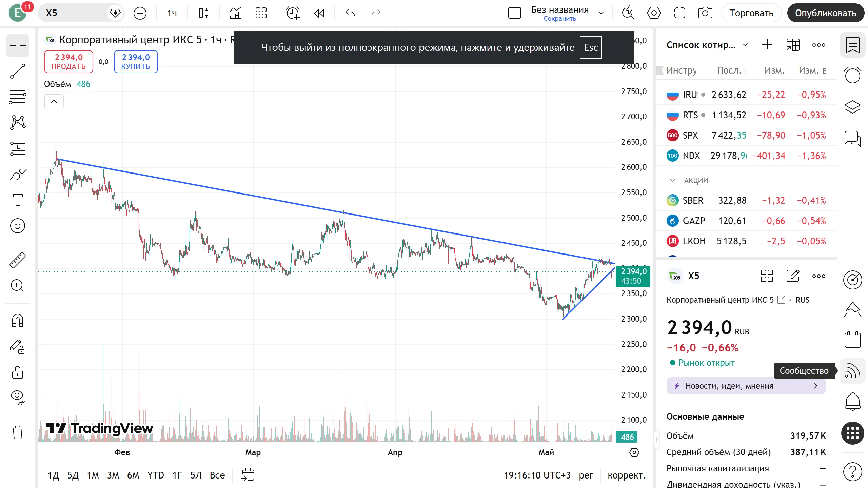Image resolution: width=868 pixels, height=488 pixels.
Task: Open X5 details layout grid icon
Action: [x=767, y=276]
